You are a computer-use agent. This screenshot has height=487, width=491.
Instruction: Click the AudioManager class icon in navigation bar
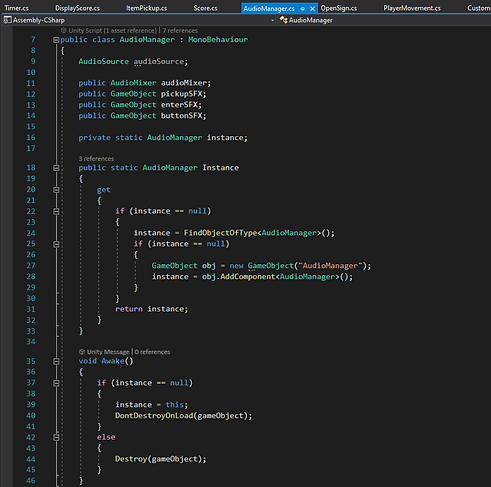click(283, 20)
